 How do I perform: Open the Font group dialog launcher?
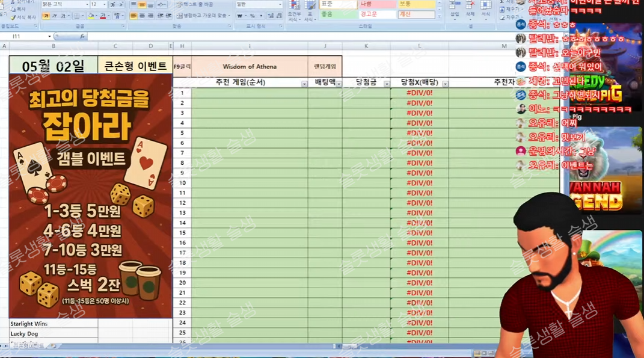pyautogui.click(x=123, y=26)
